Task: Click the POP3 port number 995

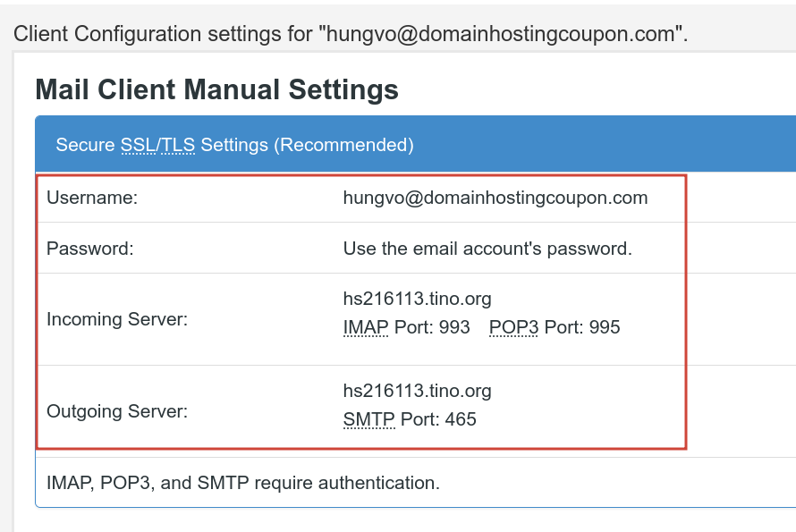Action: [605, 327]
